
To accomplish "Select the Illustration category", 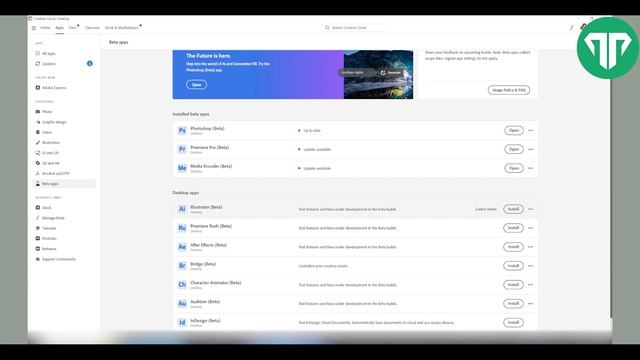I will pos(47,142).
